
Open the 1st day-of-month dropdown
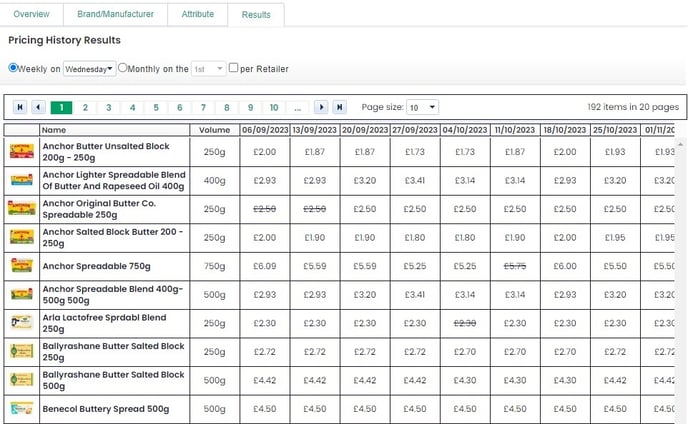tap(209, 69)
